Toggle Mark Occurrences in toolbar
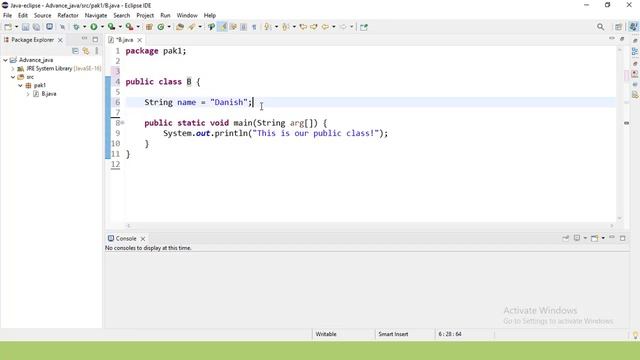Viewport: 640px width, 360px height. 211,27
